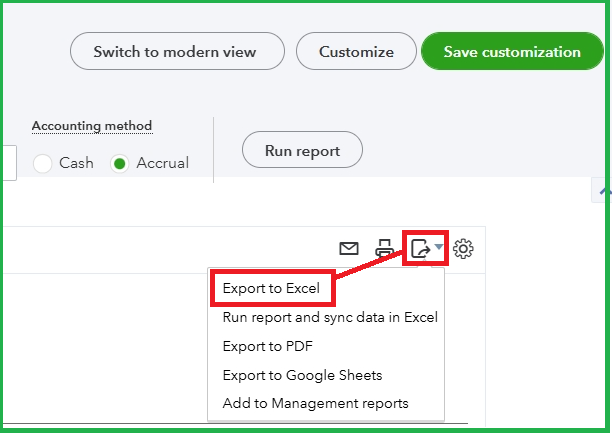Screen dimensions: 612x434
Task: Click the partially visible field left of Cash
Action: [x=9, y=163]
